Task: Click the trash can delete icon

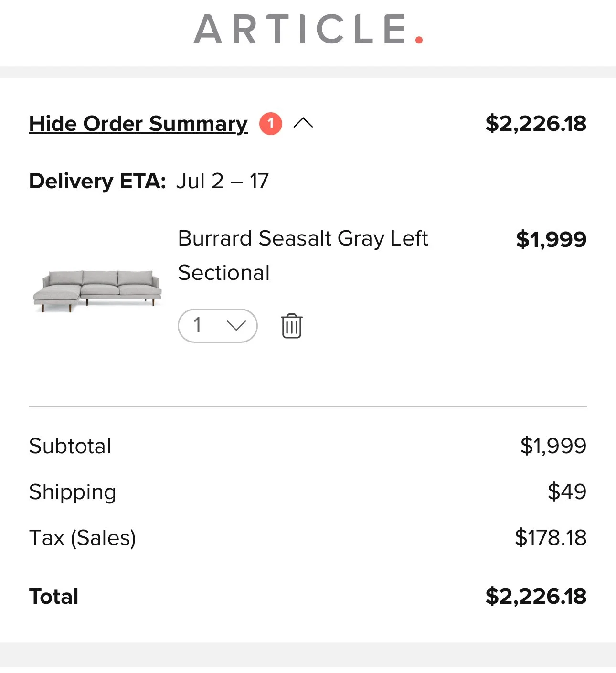Action: (291, 326)
